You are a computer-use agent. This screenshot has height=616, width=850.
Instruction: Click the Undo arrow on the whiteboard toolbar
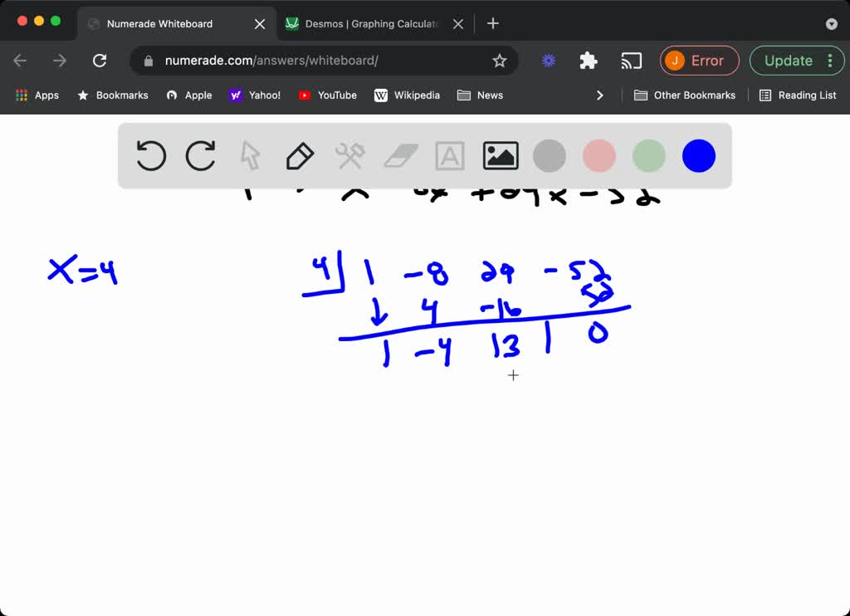coord(150,155)
